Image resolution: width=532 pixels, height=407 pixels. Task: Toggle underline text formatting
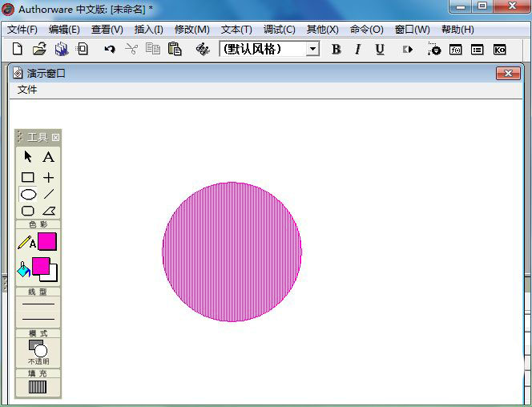(x=380, y=49)
